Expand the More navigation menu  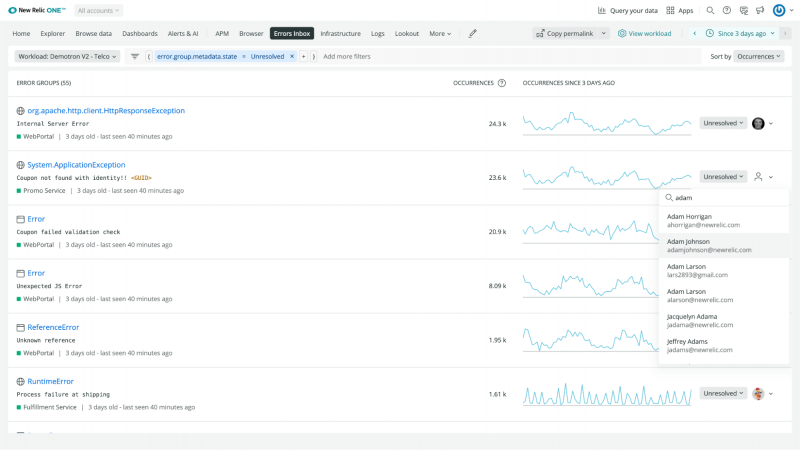[440, 34]
